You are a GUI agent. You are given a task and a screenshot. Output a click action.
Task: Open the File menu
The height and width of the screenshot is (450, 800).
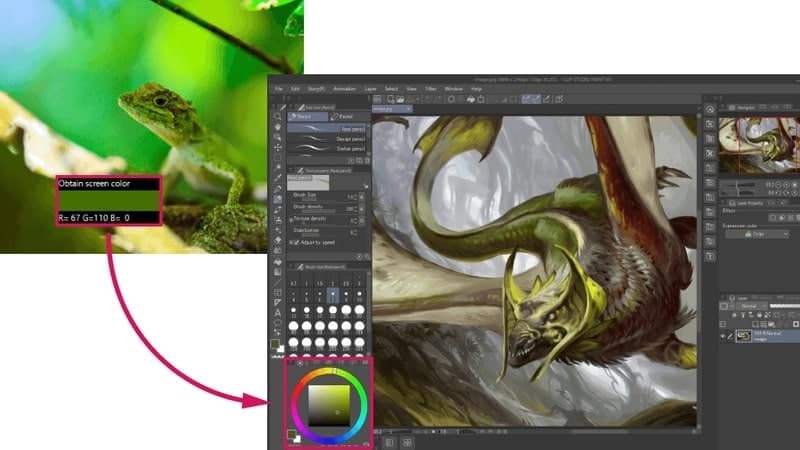[279, 89]
